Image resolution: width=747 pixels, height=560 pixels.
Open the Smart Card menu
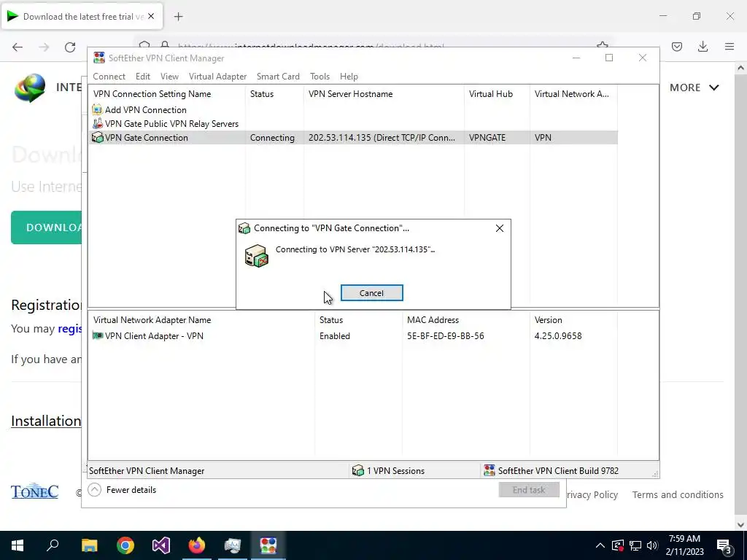[x=278, y=76]
